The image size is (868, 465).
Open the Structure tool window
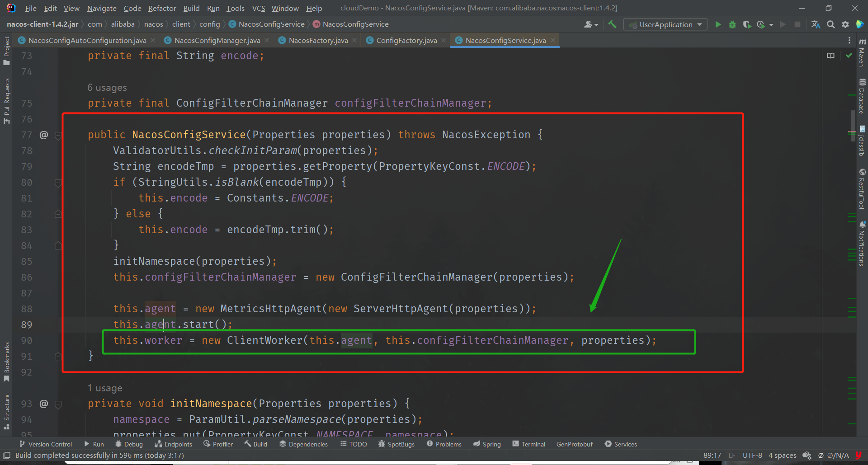point(6,412)
